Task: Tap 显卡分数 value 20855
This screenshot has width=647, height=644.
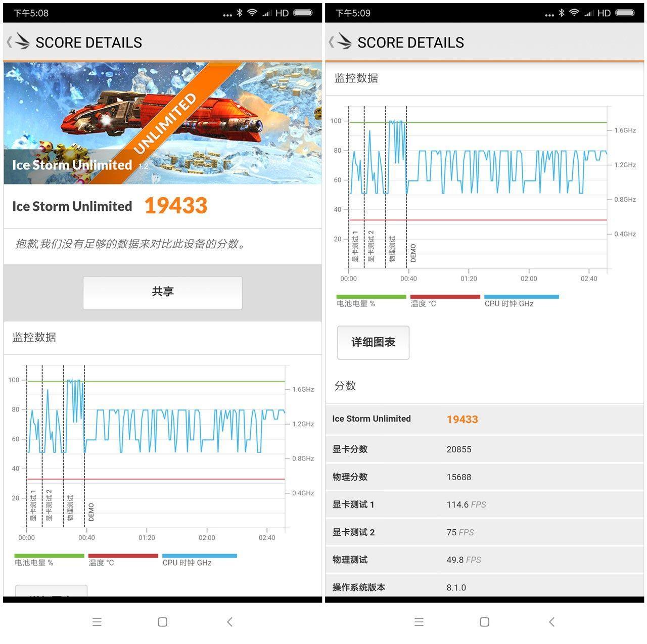Action: 459,449
